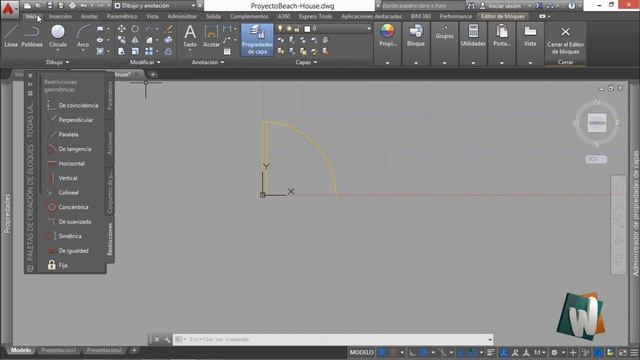640x360 pixels.
Task: Select the Polilínea tool
Action: point(32,36)
